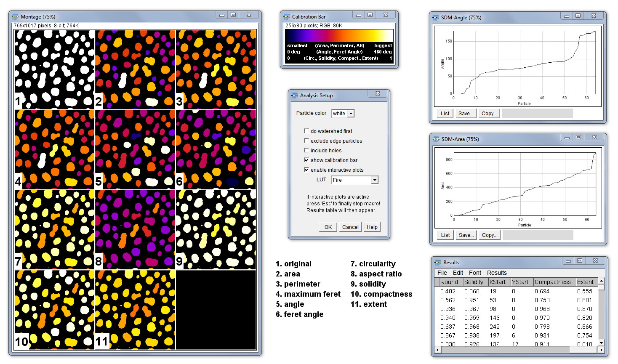
Task: Click Copy... in SDM-Angle window
Action: click(x=489, y=114)
